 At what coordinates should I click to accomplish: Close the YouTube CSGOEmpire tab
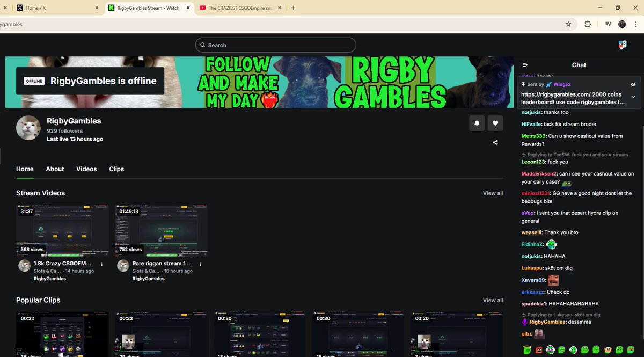279,8
